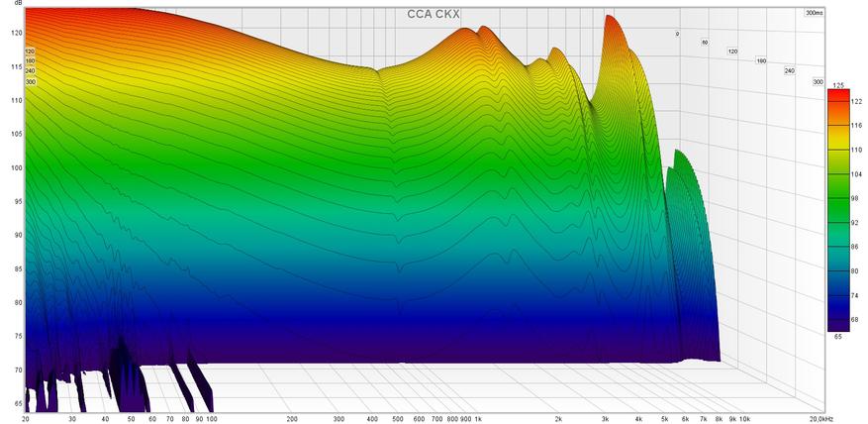
Task: Click the 0 marker on the time axis
Action: pos(677,34)
